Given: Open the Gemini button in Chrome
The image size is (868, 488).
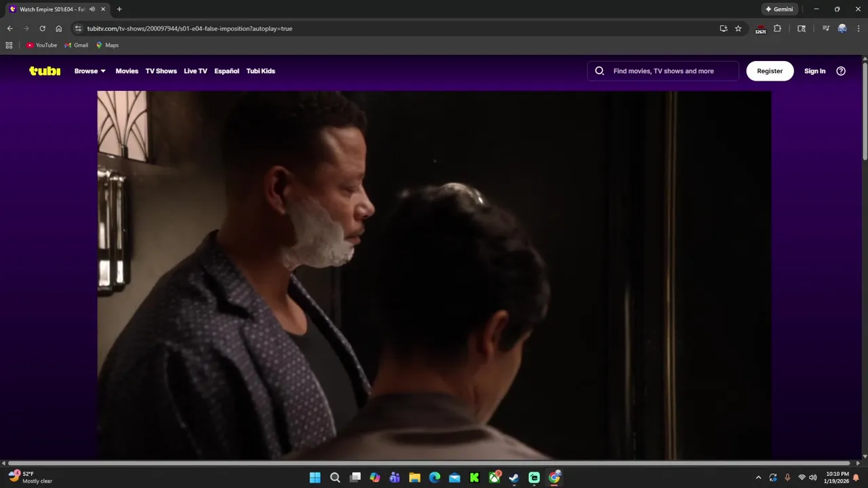Looking at the screenshot, I should [x=779, y=9].
